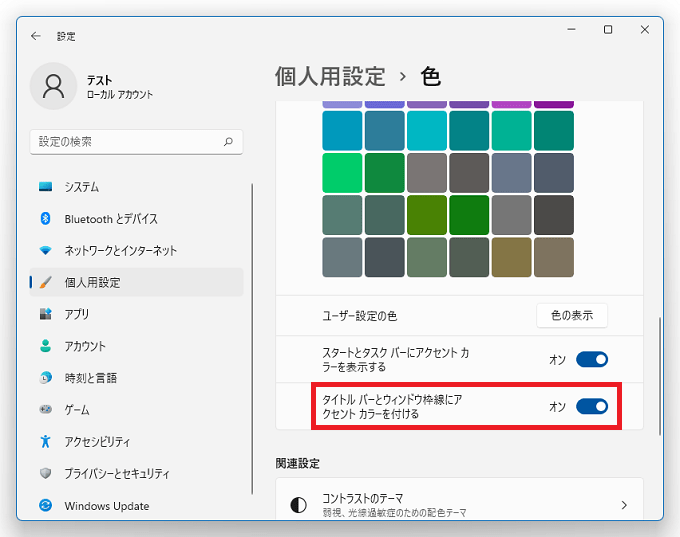The width and height of the screenshot is (680, 537).
Task: Select the cyan turquoise color swatch
Action: [427, 131]
